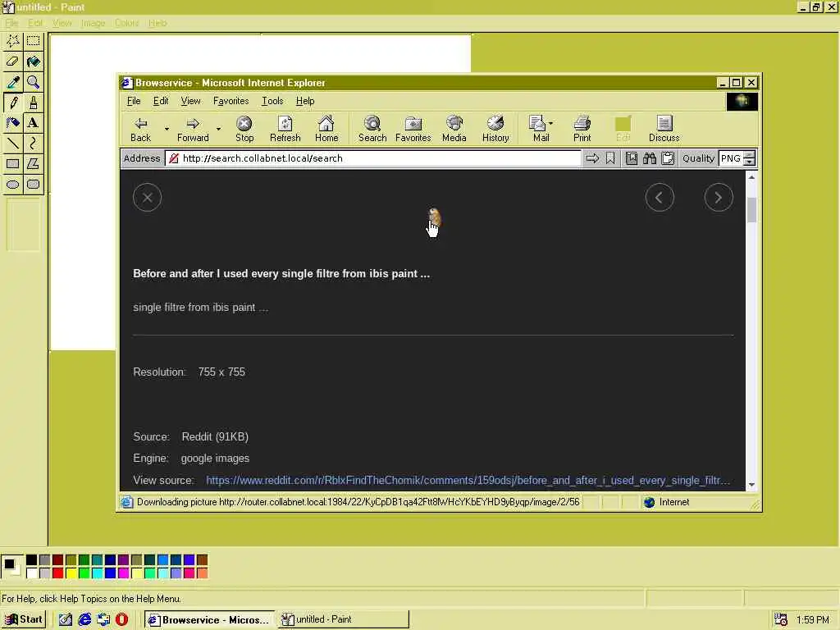
Task: Open the Media toolbar button
Action: click(x=454, y=129)
